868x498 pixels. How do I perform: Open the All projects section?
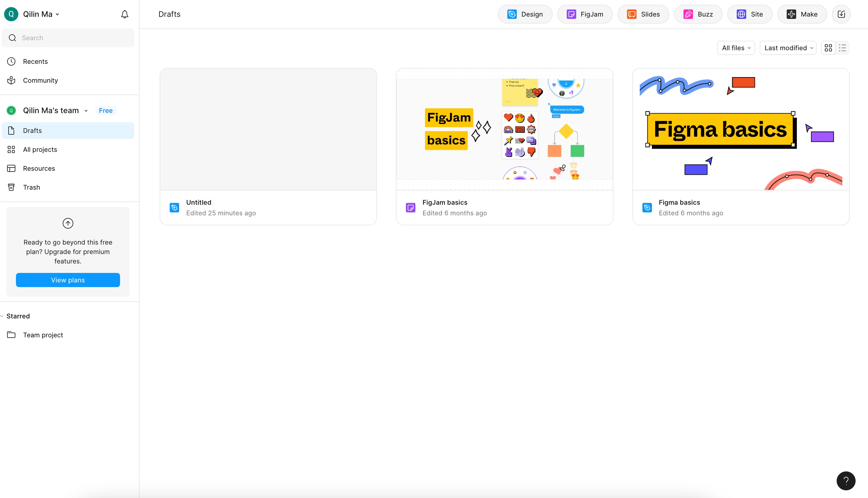click(40, 149)
